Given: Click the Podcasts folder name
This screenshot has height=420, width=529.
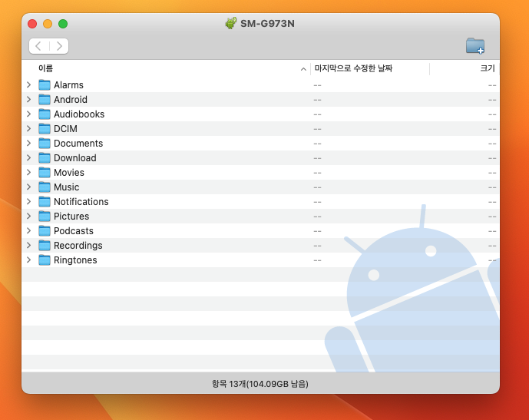Looking at the screenshot, I should tap(74, 231).
